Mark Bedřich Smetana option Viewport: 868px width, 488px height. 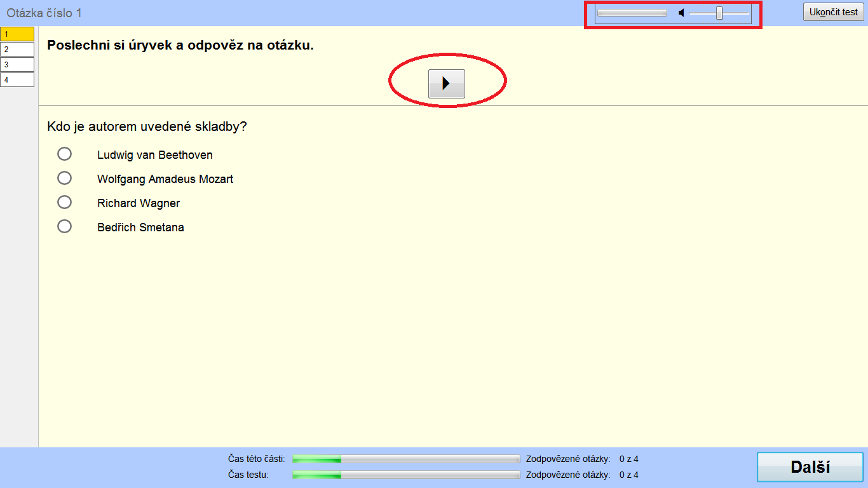pos(64,226)
